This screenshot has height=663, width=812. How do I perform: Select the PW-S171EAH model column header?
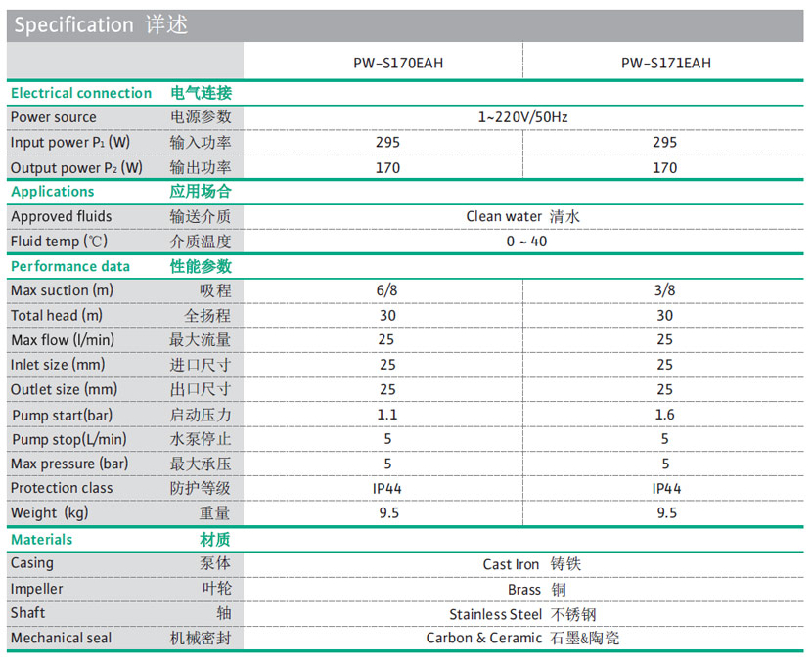click(x=666, y=64)
